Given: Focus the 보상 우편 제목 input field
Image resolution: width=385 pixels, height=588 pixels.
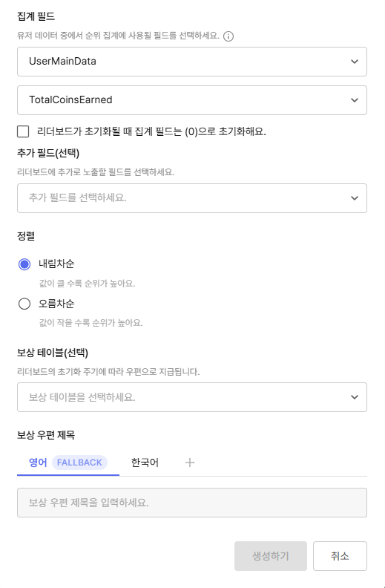Looking at the screenshot, I should pyautogui.click(x=191, y=503).
